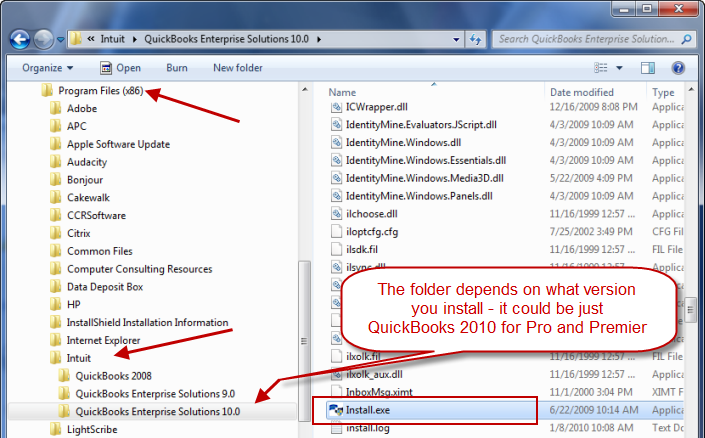Screen dimensions: 705x438
Task: Sort files by Date modified column header
Action: pyautogui.click(x=582, y=92)
